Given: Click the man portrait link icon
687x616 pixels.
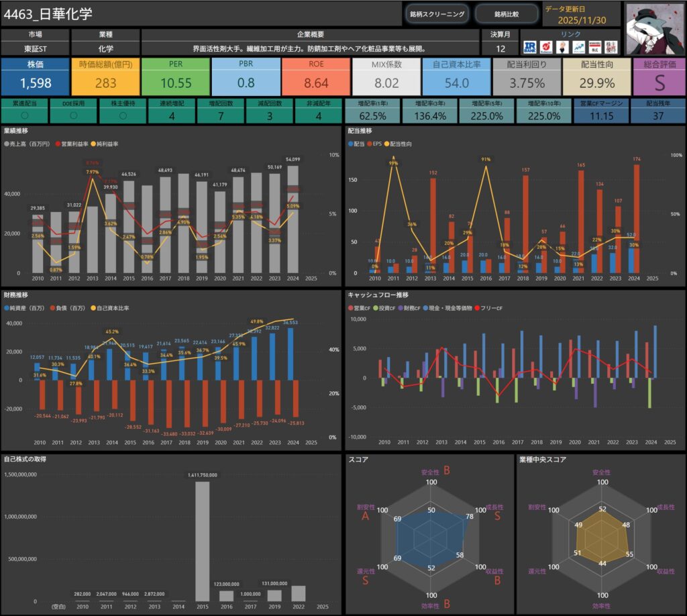Looking at the screenshot, I should pos(562,47).
